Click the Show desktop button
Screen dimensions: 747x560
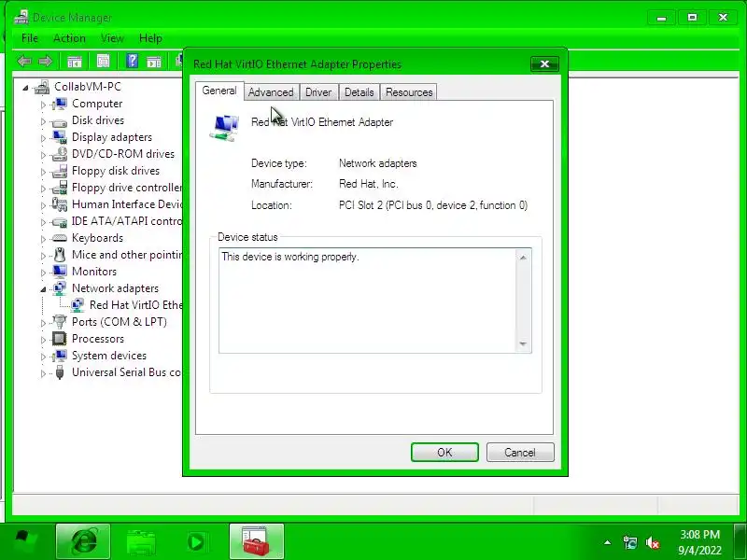[x=740, y=541]
